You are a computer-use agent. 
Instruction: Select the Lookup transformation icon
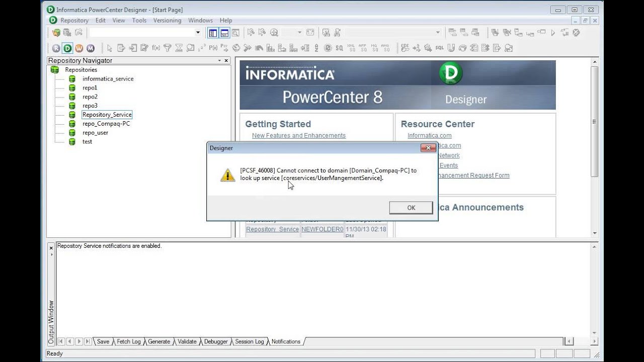(191, 48)
